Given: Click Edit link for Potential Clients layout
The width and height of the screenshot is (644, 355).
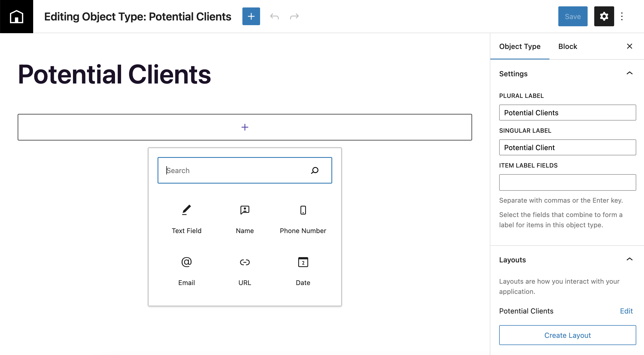Looking at the screenshot, I should point(626,311).
